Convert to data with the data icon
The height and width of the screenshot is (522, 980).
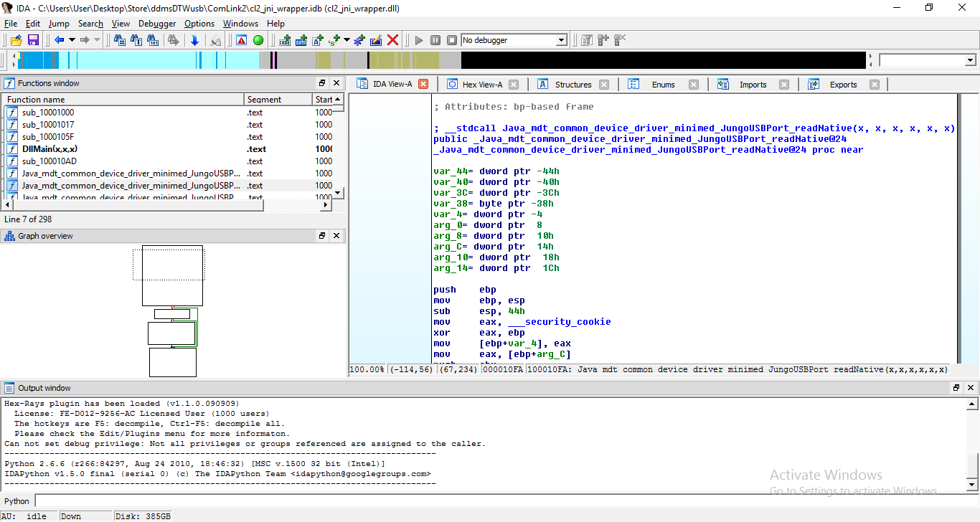click(301, 40)
